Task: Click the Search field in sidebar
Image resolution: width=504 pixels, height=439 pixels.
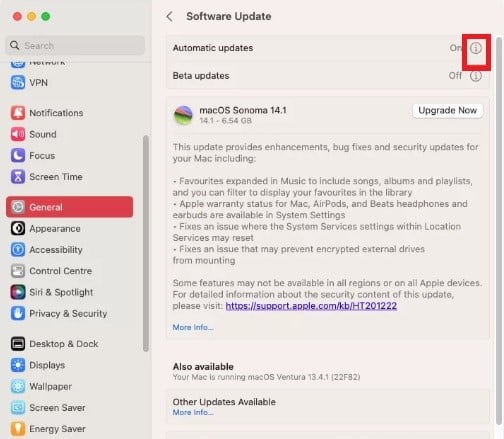Action: [75, 45]
